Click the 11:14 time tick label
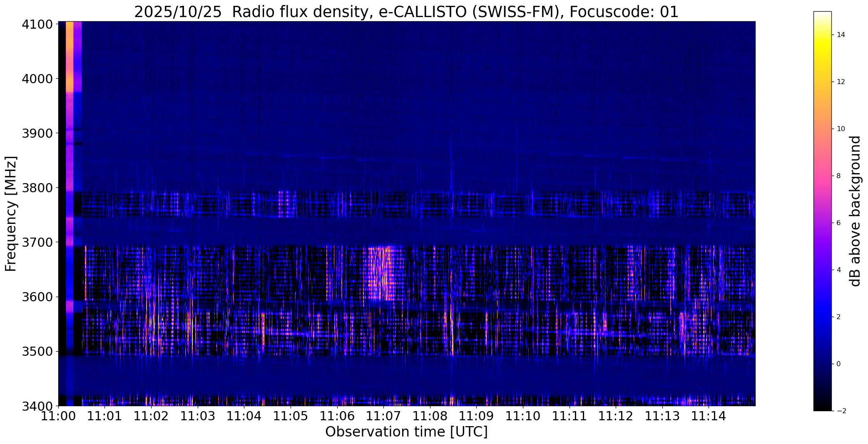868x444 pixels. [709, 416]
